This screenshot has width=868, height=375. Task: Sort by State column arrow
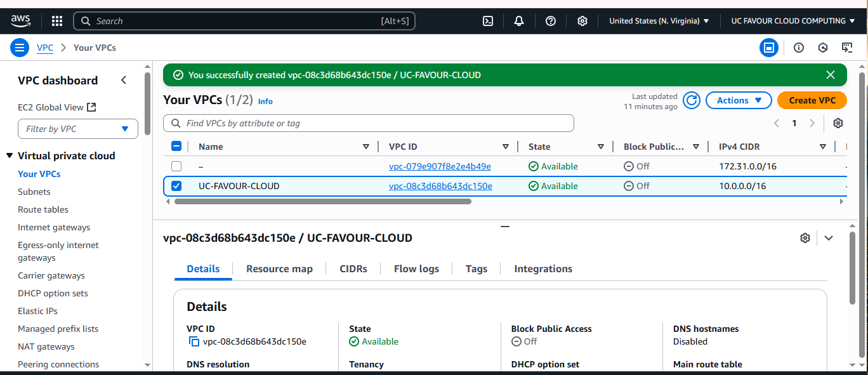pyautogui.click(x=601, y=147)
